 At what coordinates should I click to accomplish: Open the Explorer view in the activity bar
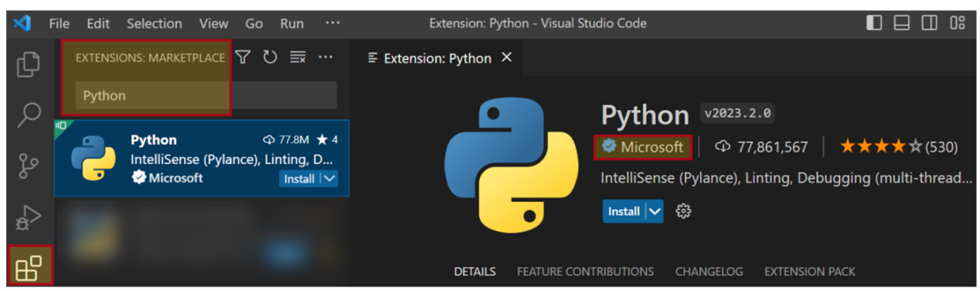click(29, 64)
